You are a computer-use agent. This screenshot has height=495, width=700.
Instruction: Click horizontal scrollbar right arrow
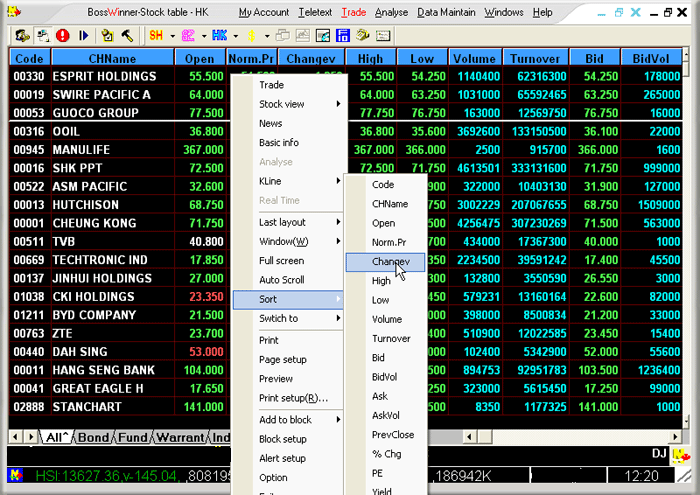[675, 437]
